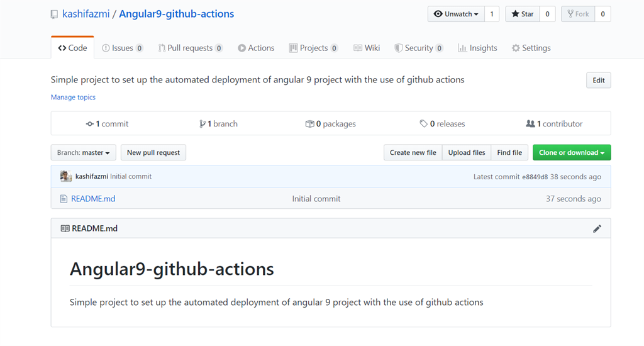Viewport: 644px width, 346px height.
Task: Open the contributors icon showing 1 contributor
Action: [x=530, y=124]
